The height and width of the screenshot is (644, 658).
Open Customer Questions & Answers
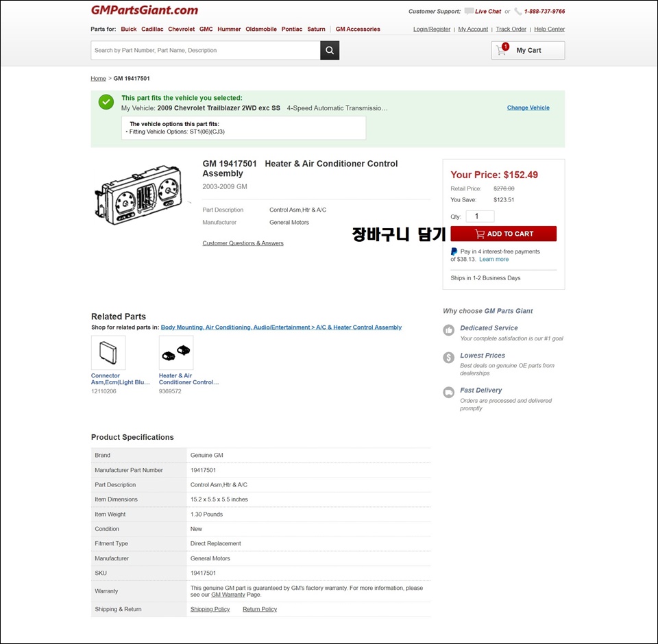coord(243,243)
